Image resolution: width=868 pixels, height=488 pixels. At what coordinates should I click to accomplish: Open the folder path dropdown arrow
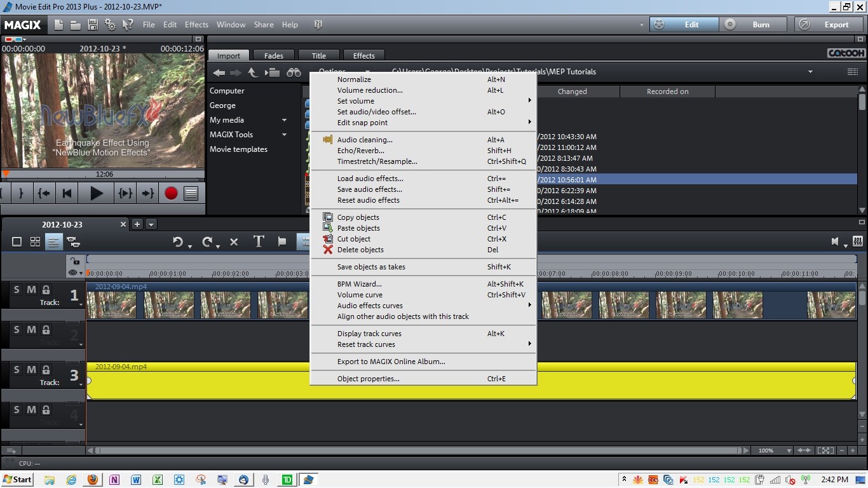coord(810,72)
